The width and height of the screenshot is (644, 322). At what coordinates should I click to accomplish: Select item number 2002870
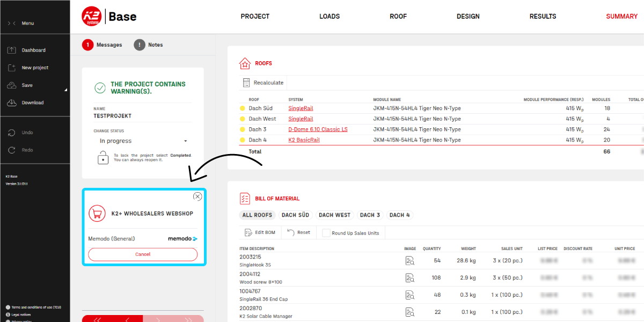point(250,309)
